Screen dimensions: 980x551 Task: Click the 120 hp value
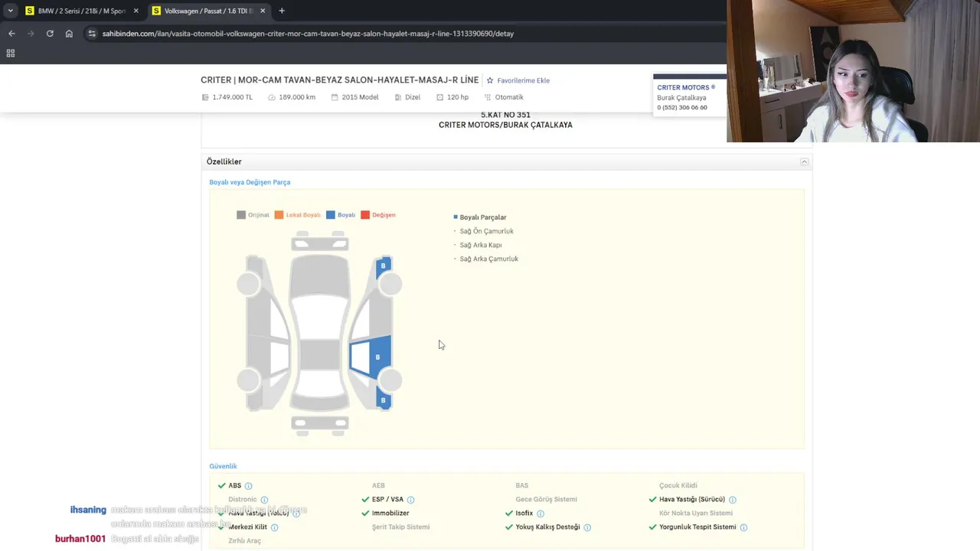(x=458, y=97)
